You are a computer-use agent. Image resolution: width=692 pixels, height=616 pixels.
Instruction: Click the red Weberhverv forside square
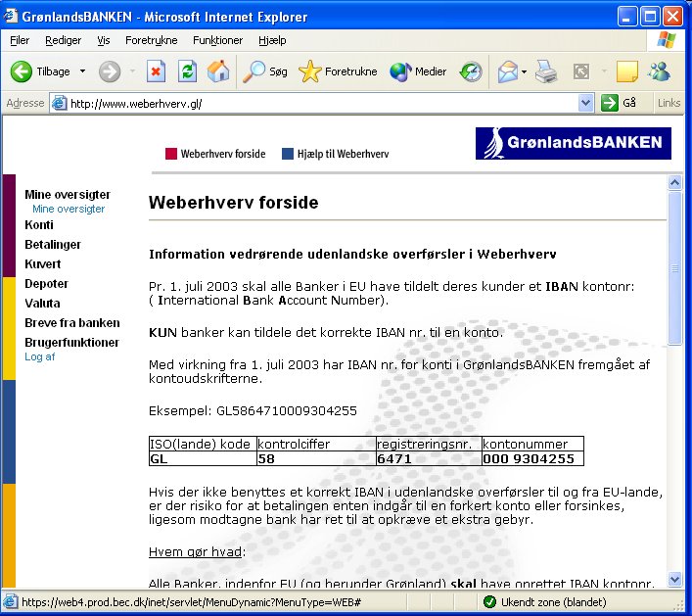pos(170,154)
